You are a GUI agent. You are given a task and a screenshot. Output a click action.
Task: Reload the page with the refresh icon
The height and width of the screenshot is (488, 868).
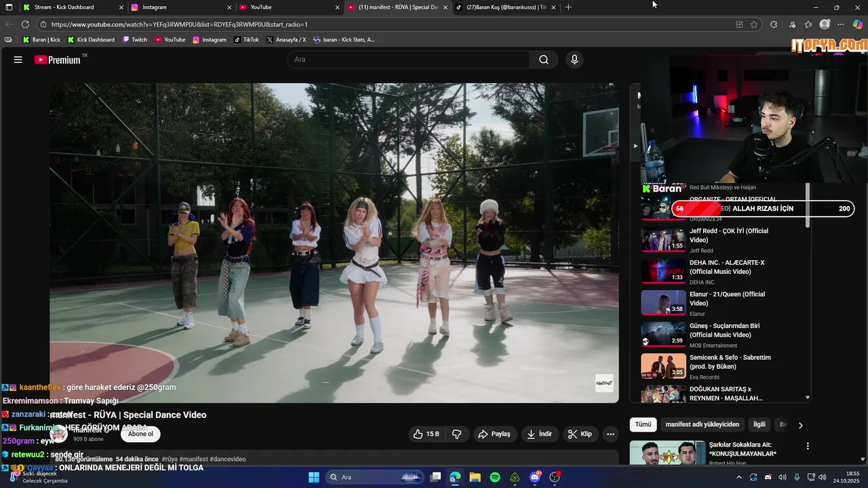tap(25, 24)
